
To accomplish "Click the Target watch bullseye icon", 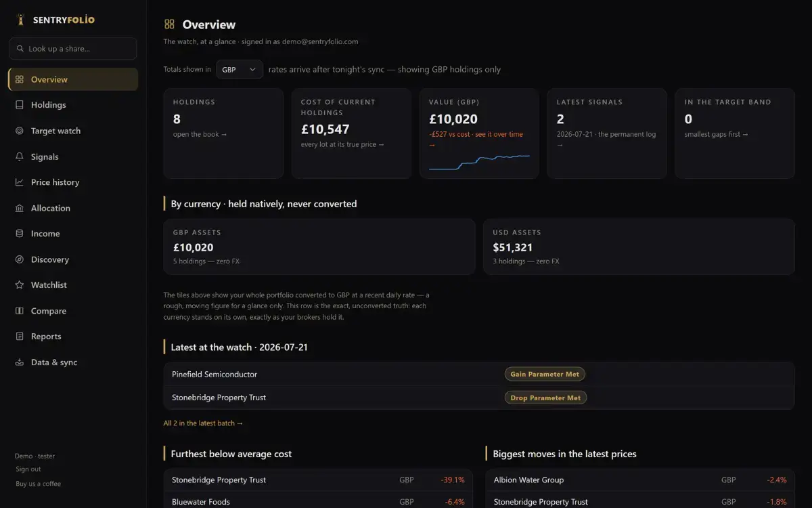I will [x=19, y=131].
